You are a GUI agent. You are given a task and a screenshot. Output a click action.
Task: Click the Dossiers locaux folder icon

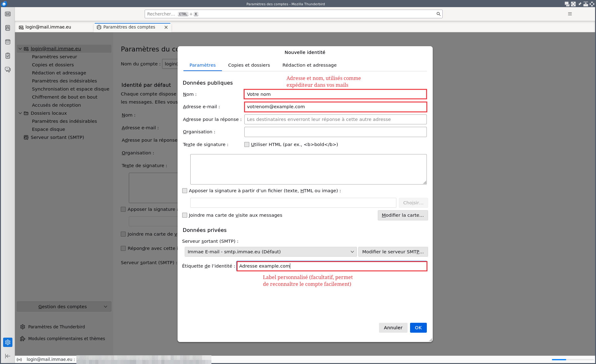point(26,113)
